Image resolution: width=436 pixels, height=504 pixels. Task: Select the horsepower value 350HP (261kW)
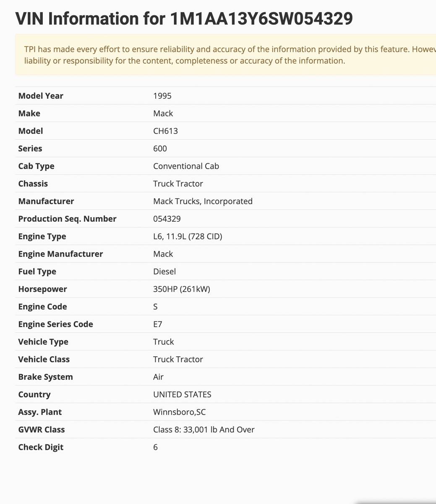tap(182, 289)
